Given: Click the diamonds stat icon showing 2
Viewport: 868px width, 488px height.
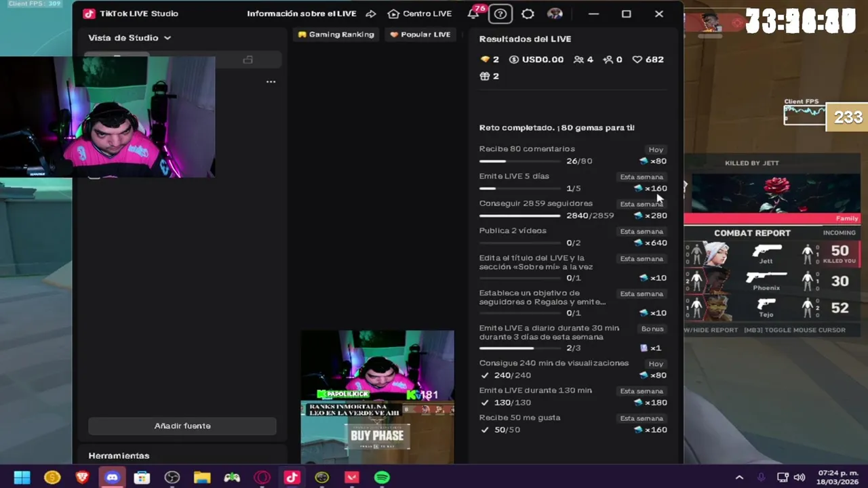Looking at the screenshot, I should [485, 60].
